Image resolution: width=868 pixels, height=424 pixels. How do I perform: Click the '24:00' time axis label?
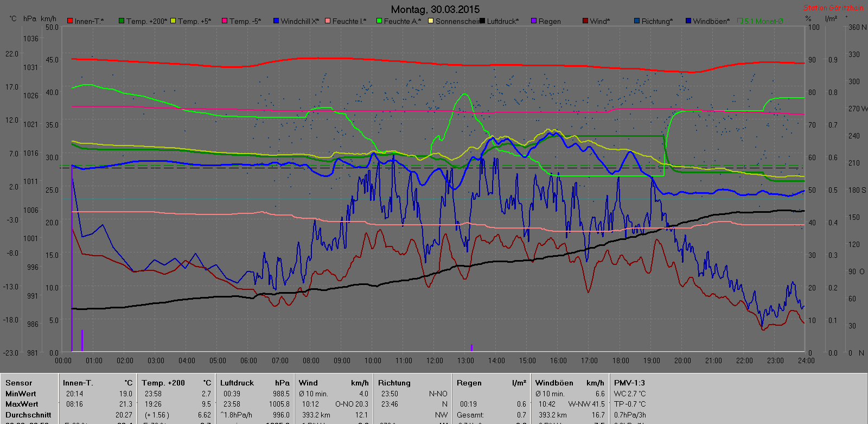(x=806, y=360)
